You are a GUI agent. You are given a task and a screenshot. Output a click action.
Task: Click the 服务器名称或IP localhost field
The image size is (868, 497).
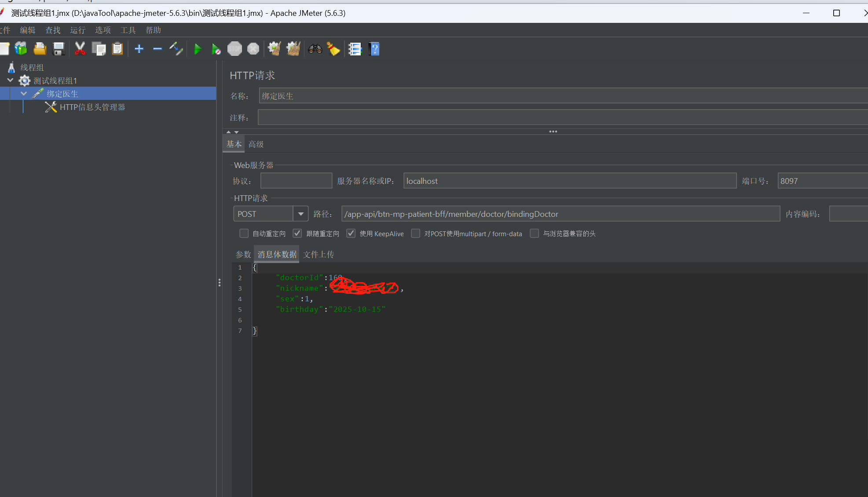pos(569,181)
